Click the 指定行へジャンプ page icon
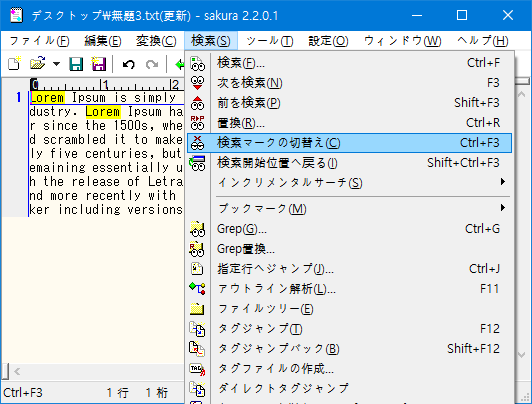Image resolution: width=532 pixels, height=404 pixels. click(x=197, y=269)
